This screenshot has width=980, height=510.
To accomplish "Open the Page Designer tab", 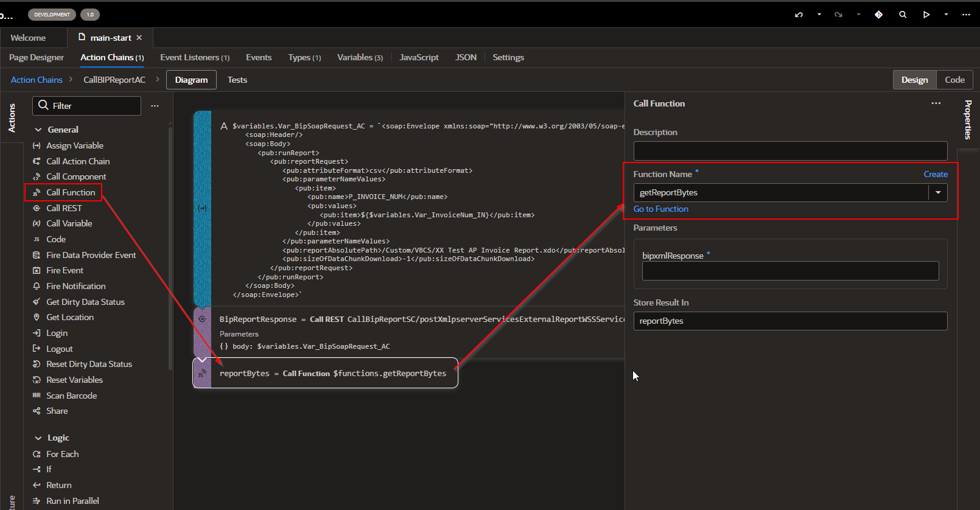I will pyautogui.click(x=37, y=57).
